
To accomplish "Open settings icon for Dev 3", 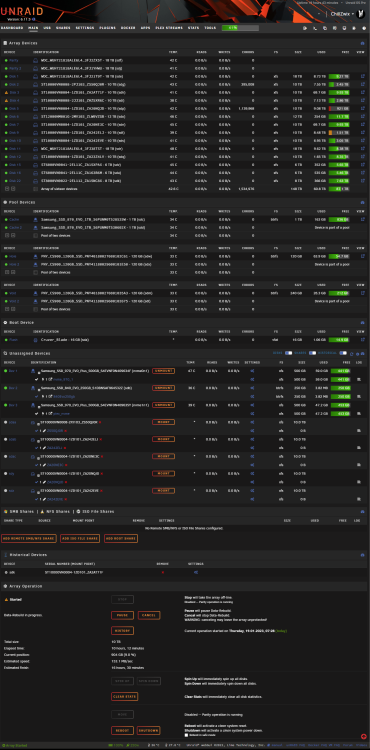I will click(252, 405).
